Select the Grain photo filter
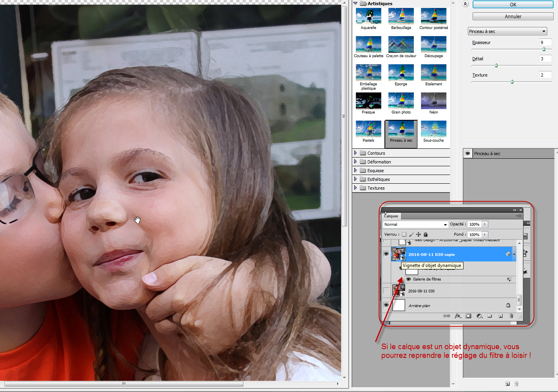The image size is (558, 392). click(x=401, y=101)
